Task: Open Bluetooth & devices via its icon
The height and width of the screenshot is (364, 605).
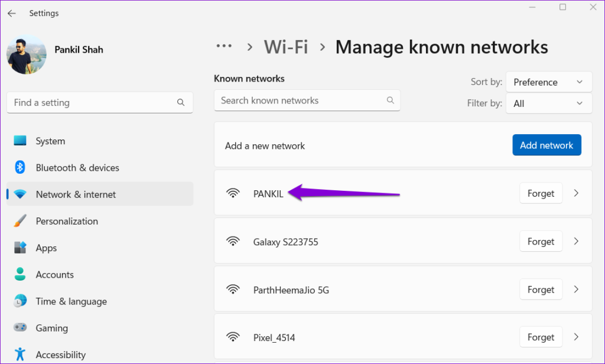Action: pyautogui.click(x=20, y=167)
